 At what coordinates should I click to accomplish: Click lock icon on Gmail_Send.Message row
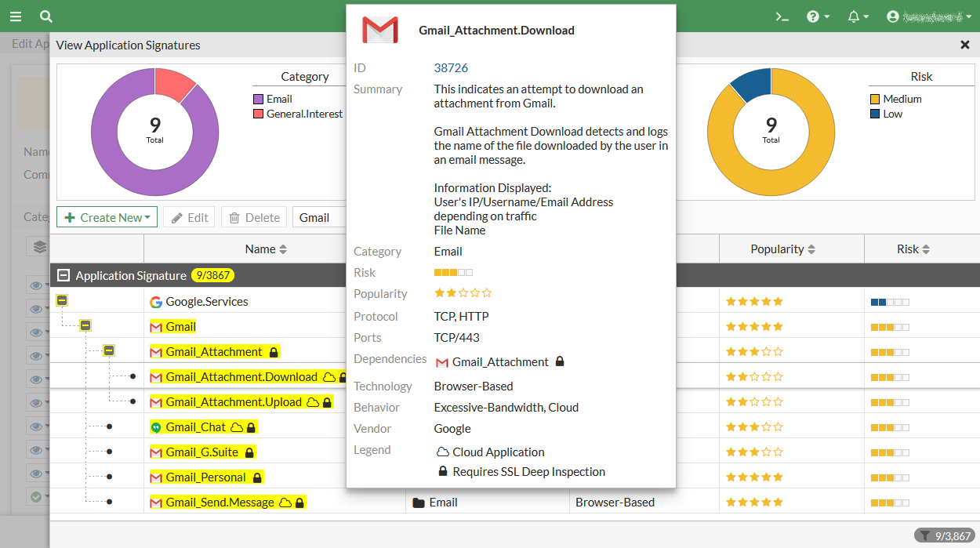[x=299, y=503]
